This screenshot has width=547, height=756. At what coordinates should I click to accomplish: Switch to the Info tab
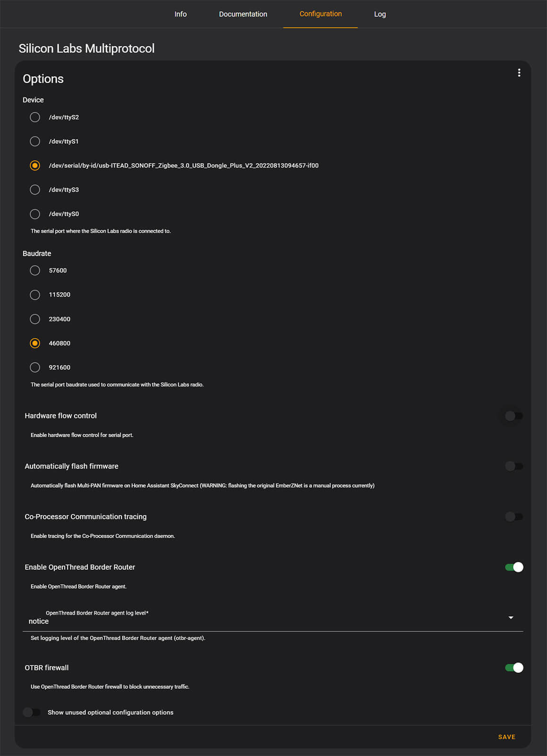[180, 14]
